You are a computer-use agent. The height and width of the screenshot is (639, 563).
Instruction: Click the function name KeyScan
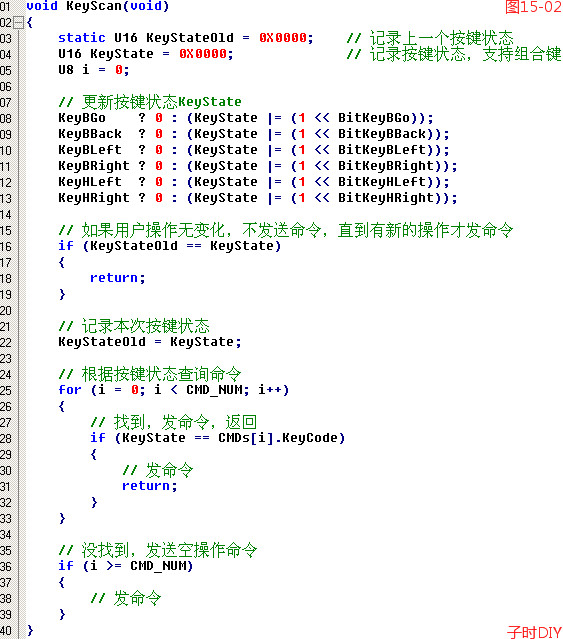click(x=94, y=6)
